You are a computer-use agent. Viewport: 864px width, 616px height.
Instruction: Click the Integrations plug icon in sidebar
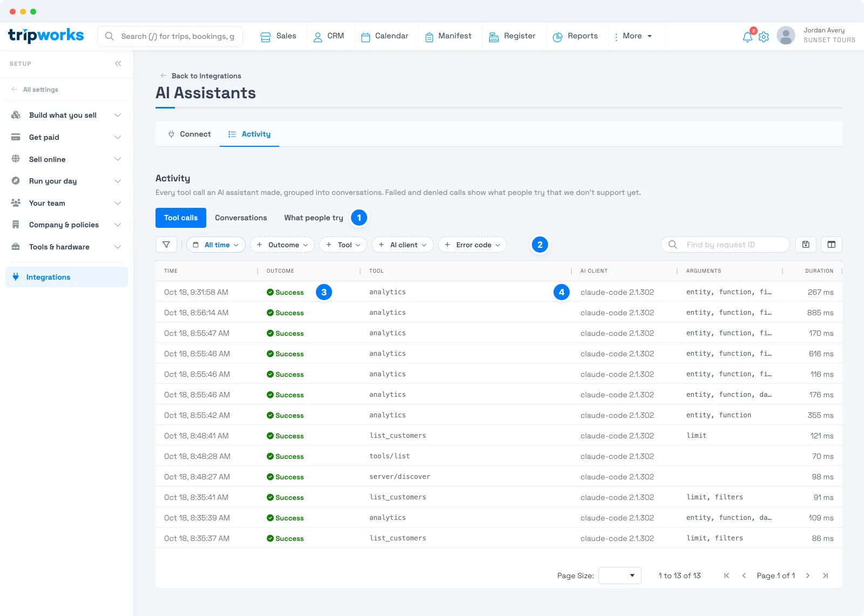point(16,277)
